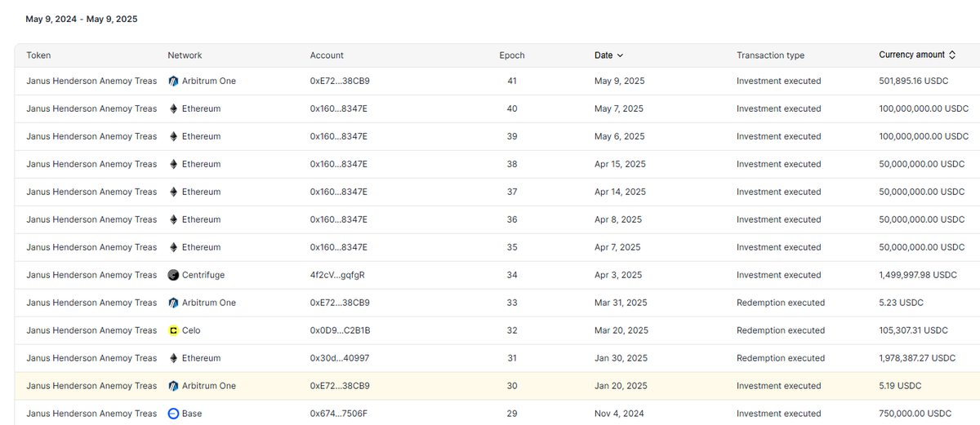Click the amount 750,000.00 USDC

pyautogui.click(x=915, y=414)
